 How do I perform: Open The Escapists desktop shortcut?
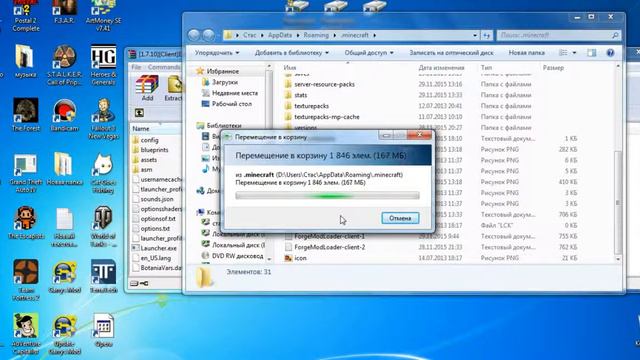[x=26, y=222]
